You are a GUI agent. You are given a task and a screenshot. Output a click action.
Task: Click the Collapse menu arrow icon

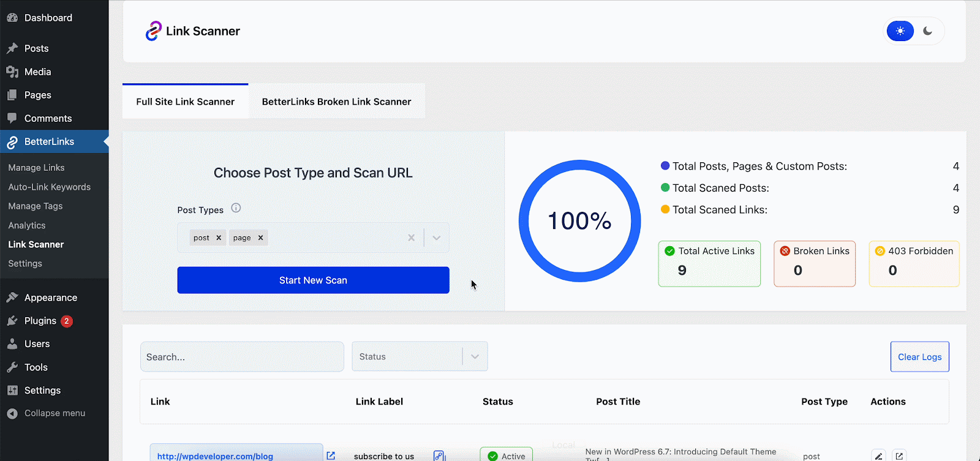12,414
